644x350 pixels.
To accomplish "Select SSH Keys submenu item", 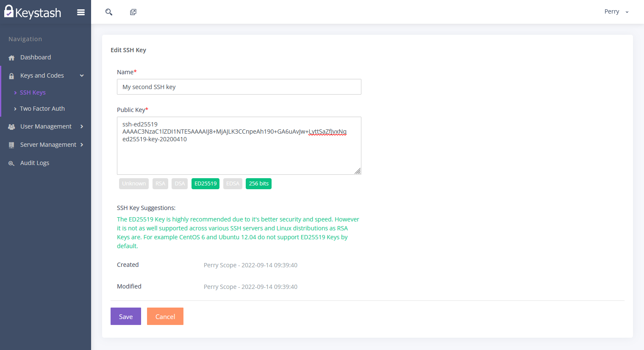I will click(33, 92).
